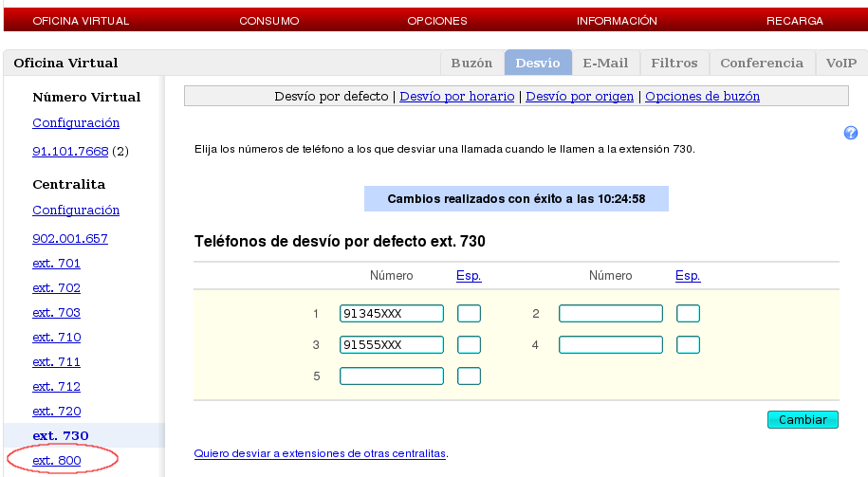Go to Desvío por origen
868x477 pixels.
[580, 97]
